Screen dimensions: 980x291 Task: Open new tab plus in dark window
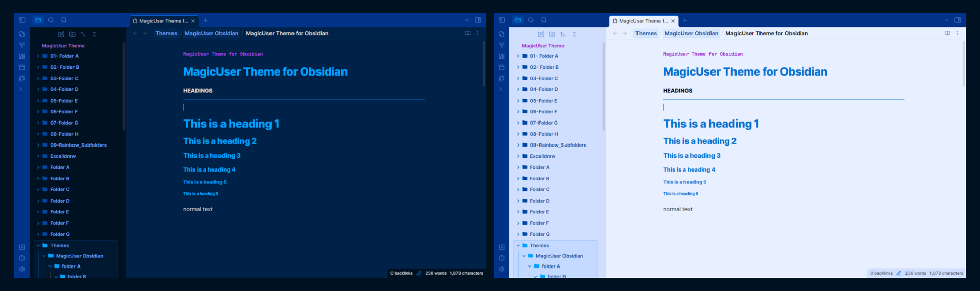205,20
